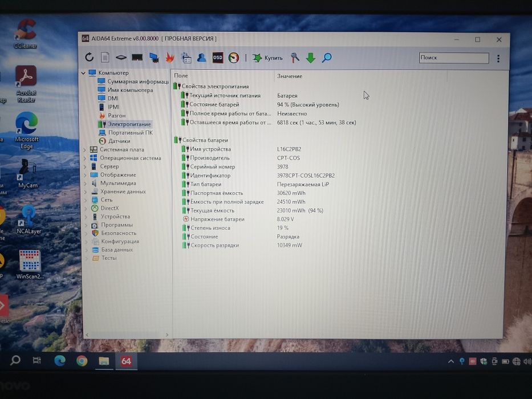The width and height of the screenshot is (532, 399).
Task: Click the tree panel right scroll arrow
Action: pos(167,335)
